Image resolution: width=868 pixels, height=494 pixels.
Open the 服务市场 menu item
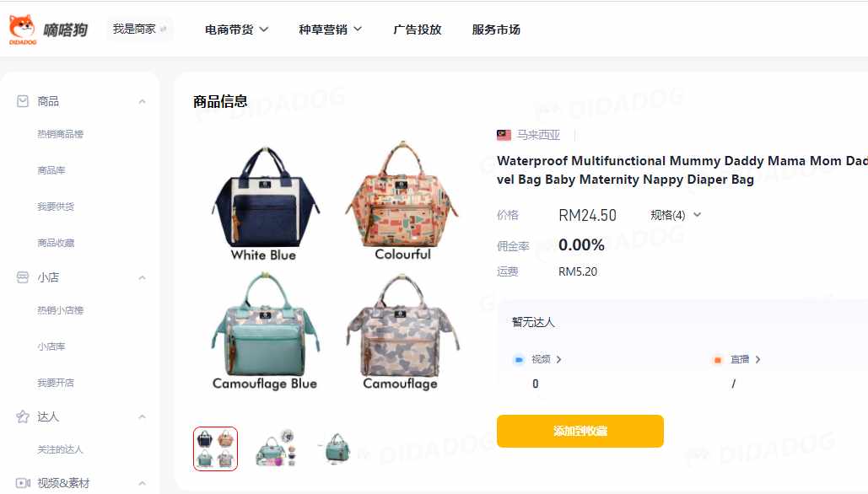496,30
